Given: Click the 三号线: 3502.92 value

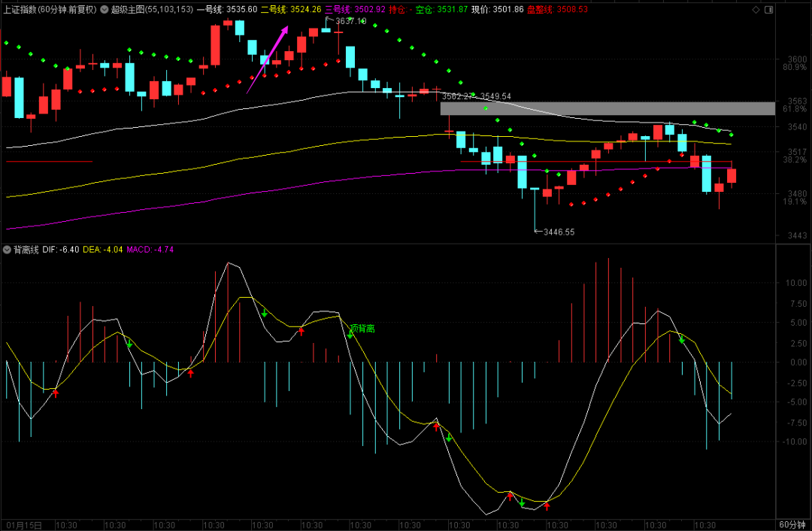Looking at the screenshot, I should coord(355,9).
